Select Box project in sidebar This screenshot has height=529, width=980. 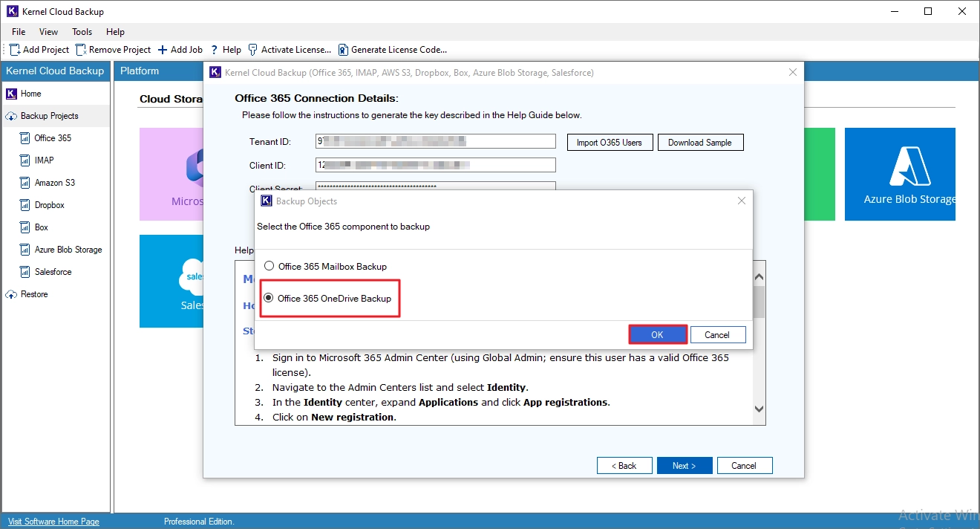pyautogui.click(x=41, y=227)
